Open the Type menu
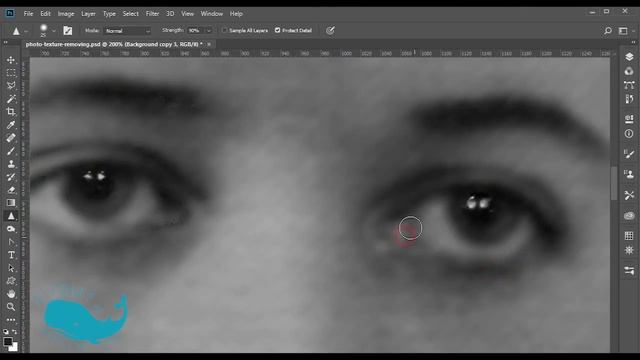The height and width of the screenshot is (360, 640). click(x=109, y=13)
